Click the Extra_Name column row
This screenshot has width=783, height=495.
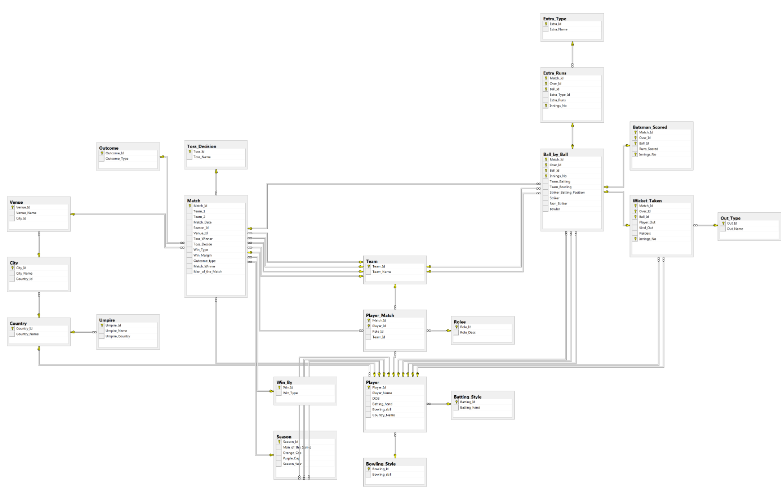[x=572, y=29]
